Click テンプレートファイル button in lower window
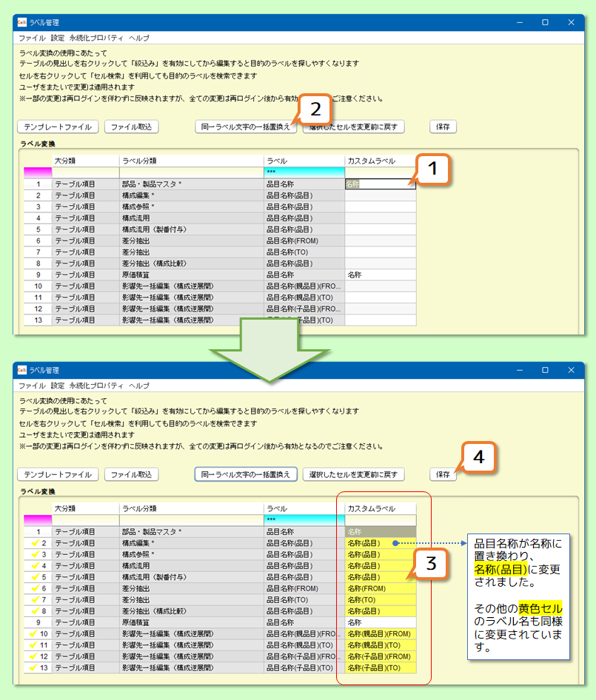Image resolution: width=596 pixels, height=700 pixels. click(x=58, y=474)
